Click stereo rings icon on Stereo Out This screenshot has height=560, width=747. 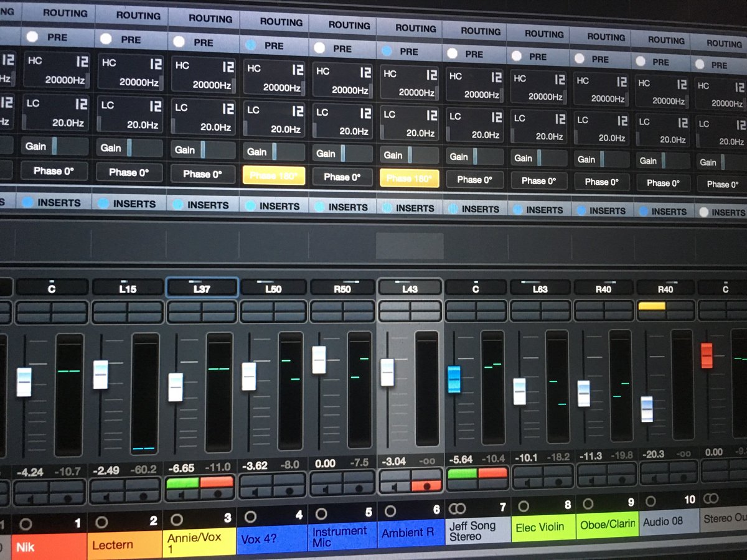pyautogui.click(x=710, y=498)
